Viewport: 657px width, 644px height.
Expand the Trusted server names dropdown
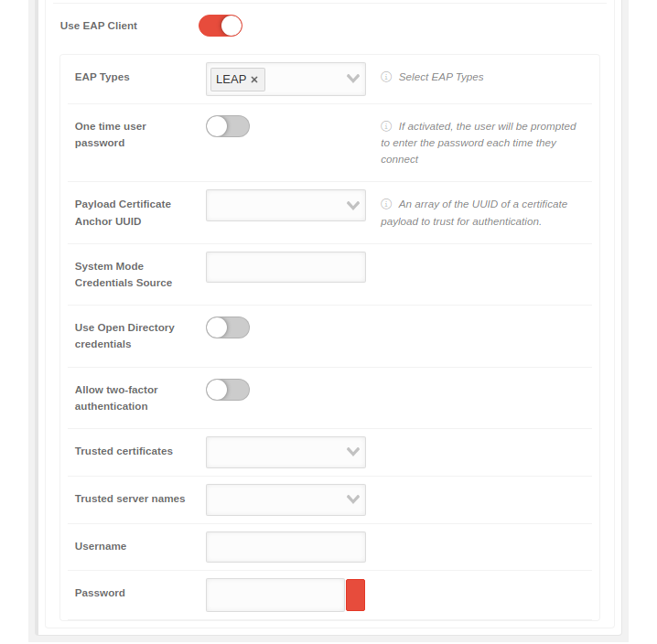(353, 499)
